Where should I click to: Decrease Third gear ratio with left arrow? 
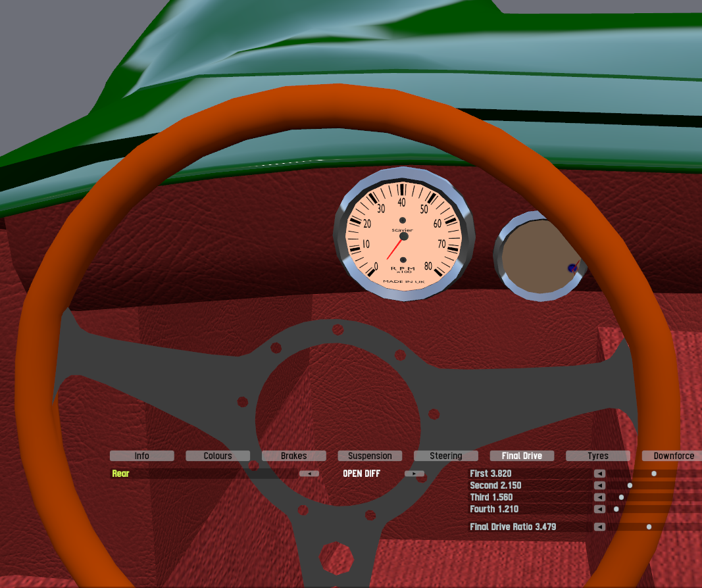(x=599, y=497)
